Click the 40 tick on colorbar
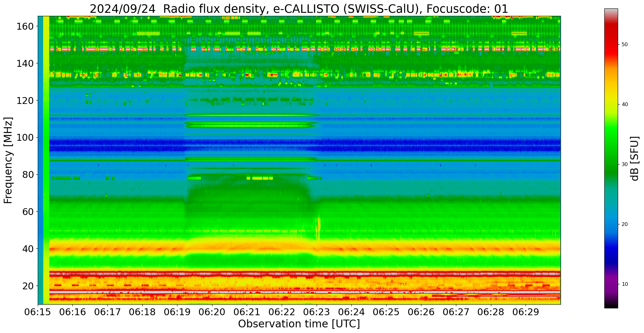Screen dimensions: 644x333 pyautogui.click(x=625, y=105)
